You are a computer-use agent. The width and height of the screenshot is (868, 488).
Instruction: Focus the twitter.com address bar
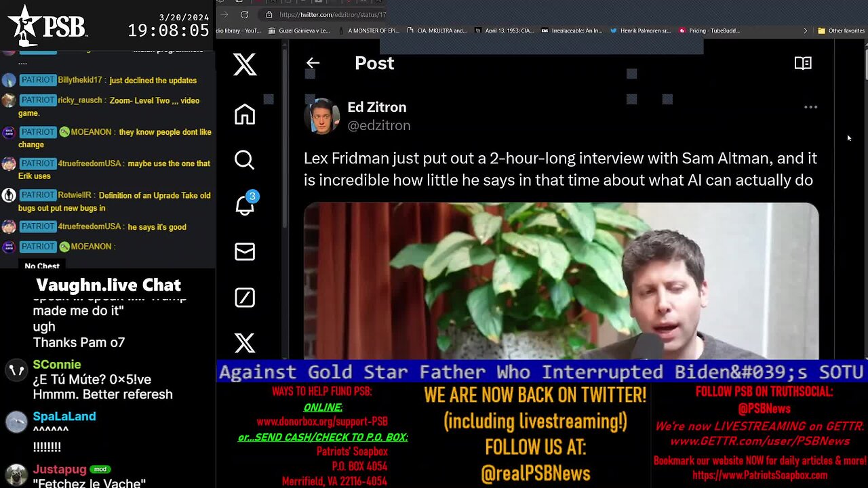332,14
